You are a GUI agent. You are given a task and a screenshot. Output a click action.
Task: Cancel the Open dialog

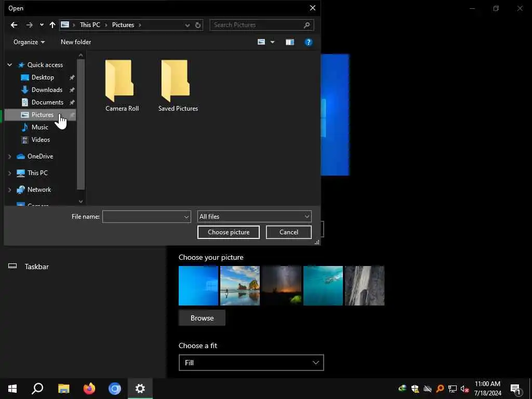(289, 232)
